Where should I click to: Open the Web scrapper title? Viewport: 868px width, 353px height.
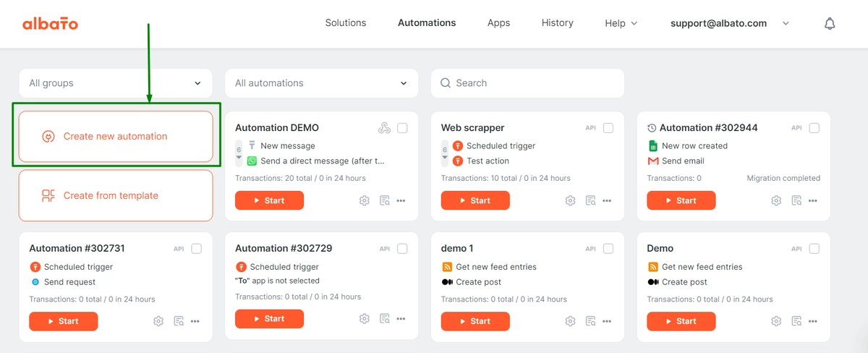[473, 128]
